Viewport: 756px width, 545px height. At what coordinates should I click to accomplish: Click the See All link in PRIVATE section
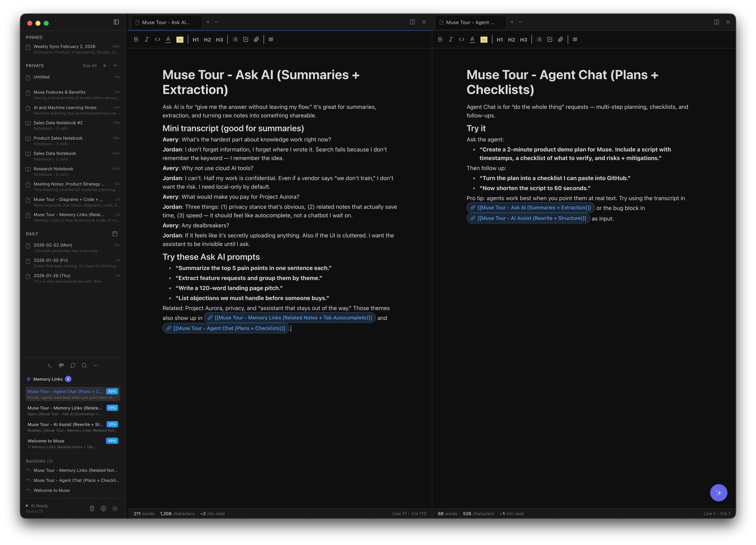[x=89, y=65]
